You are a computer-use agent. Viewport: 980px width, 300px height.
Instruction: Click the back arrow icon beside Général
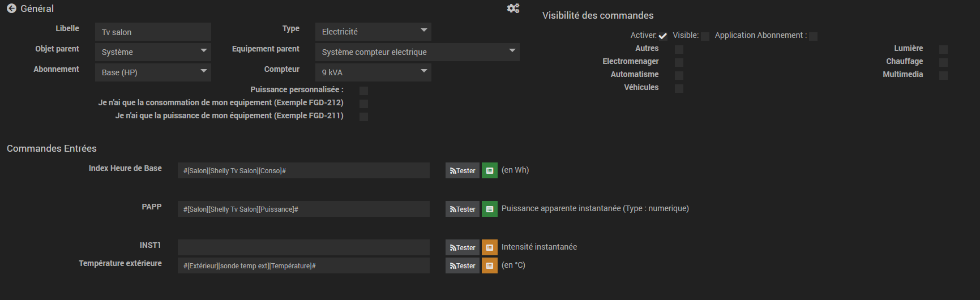11,8
